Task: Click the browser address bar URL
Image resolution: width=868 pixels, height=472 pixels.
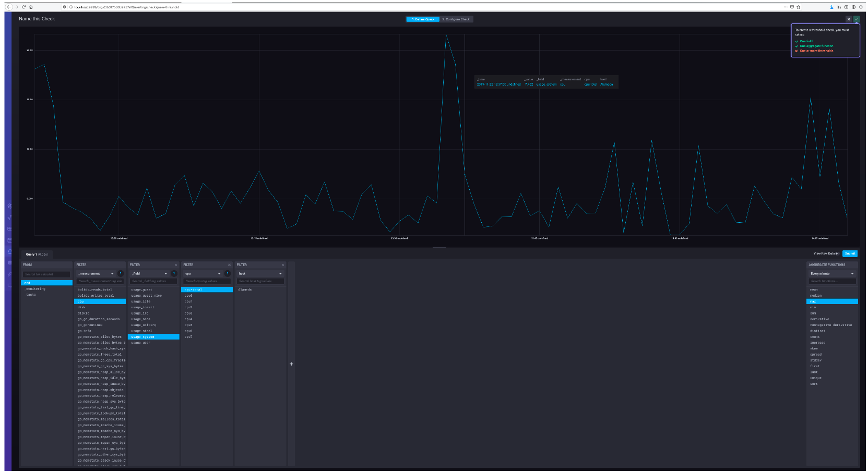Action: (127, 7)
